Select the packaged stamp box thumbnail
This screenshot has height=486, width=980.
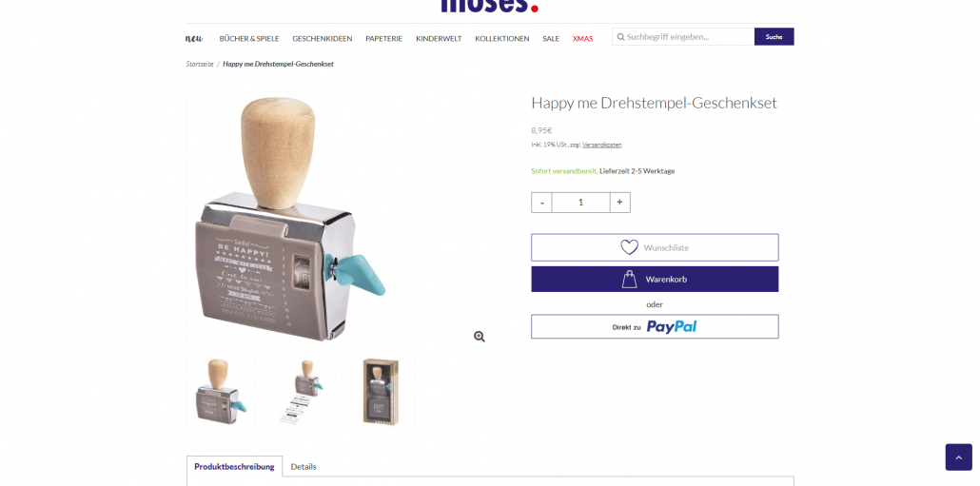click(381, 392)
